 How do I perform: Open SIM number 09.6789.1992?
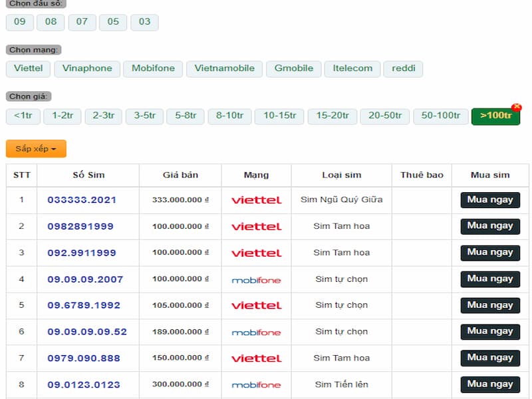click(84, 305)
